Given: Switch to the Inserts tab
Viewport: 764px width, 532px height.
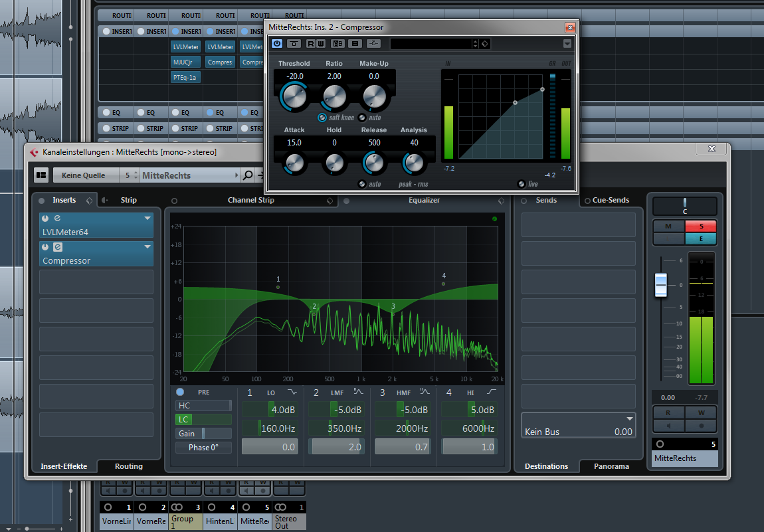Looking at the screenshot, I should pyautogui.click(x=64, y=200).
